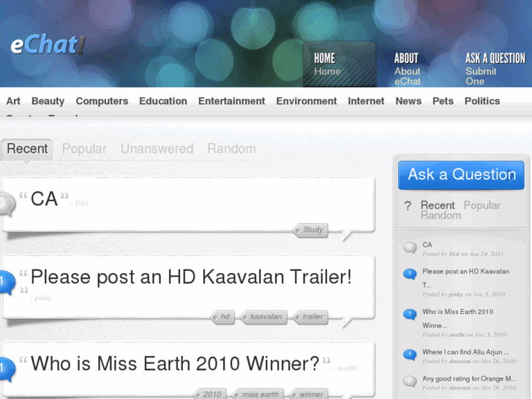
Task: Open sidebar entry "Any good rating for Orange M..."
Action: coord(469,379)
